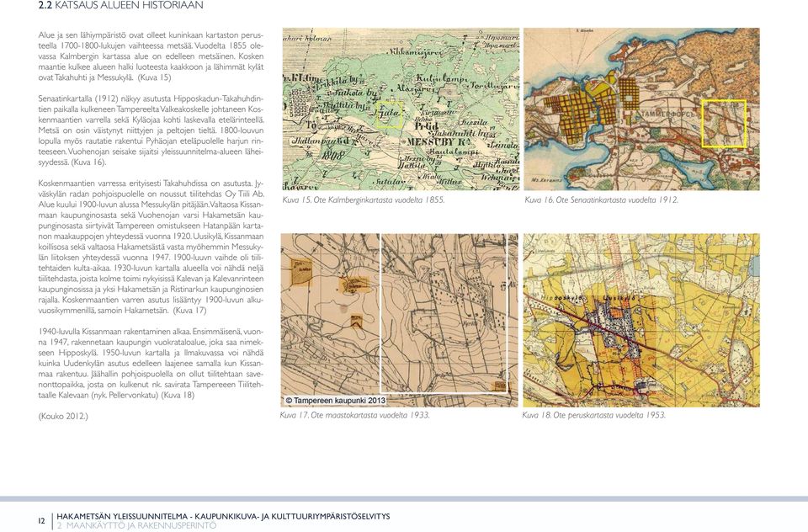Click caption 'Kuva 15. Ote Kalmberginkartasta vuodelta 1855.'
This screenshot has height=532, width=808.
click(x=364, y=200)
